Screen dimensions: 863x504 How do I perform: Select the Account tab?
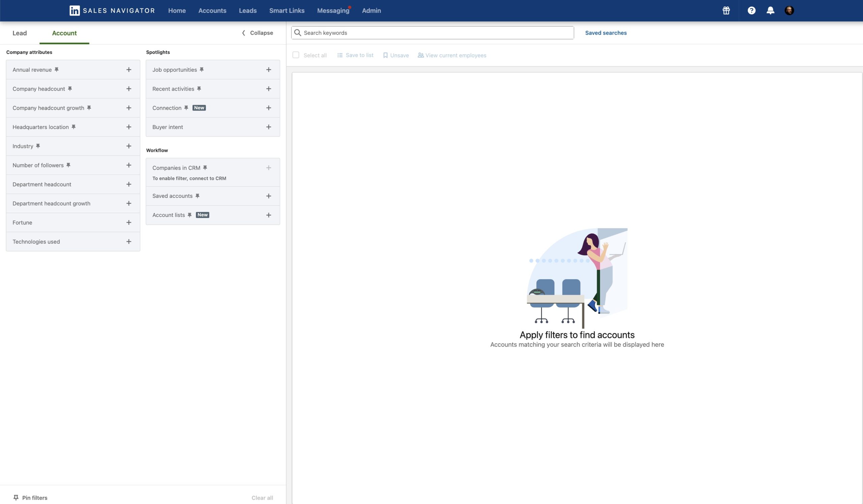pos(64,33)
